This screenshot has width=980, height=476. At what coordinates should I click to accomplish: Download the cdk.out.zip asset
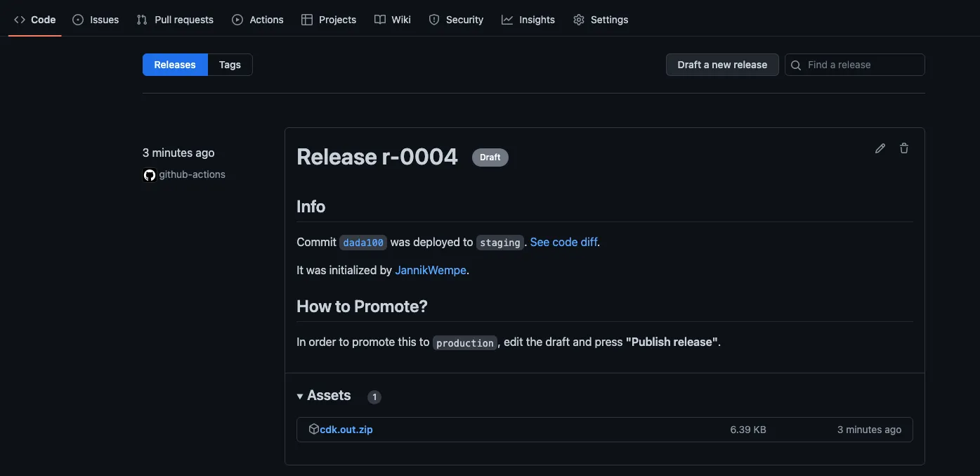point(346,430)
